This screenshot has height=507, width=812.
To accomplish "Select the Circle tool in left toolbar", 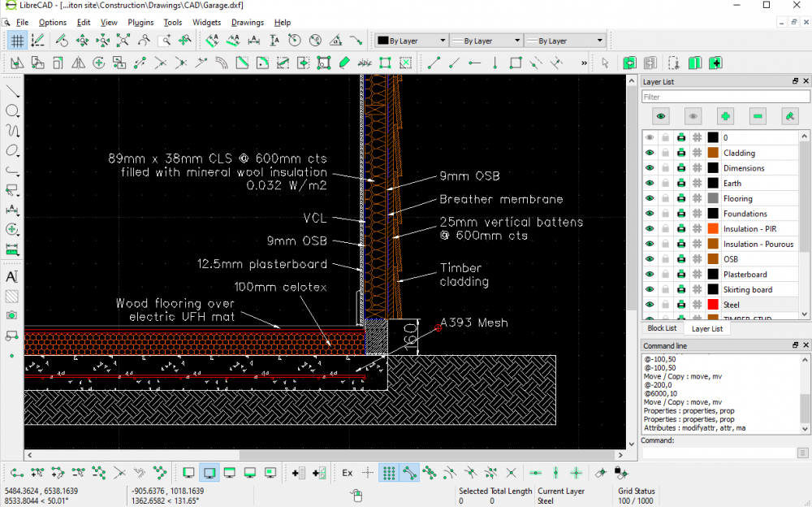I will pos(12,111).
